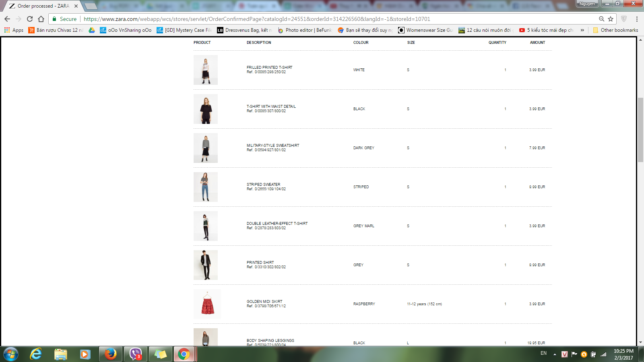Show hidden system tray icons
The height and width of the screenshot is (362, 644).
[x=555, y=354]
